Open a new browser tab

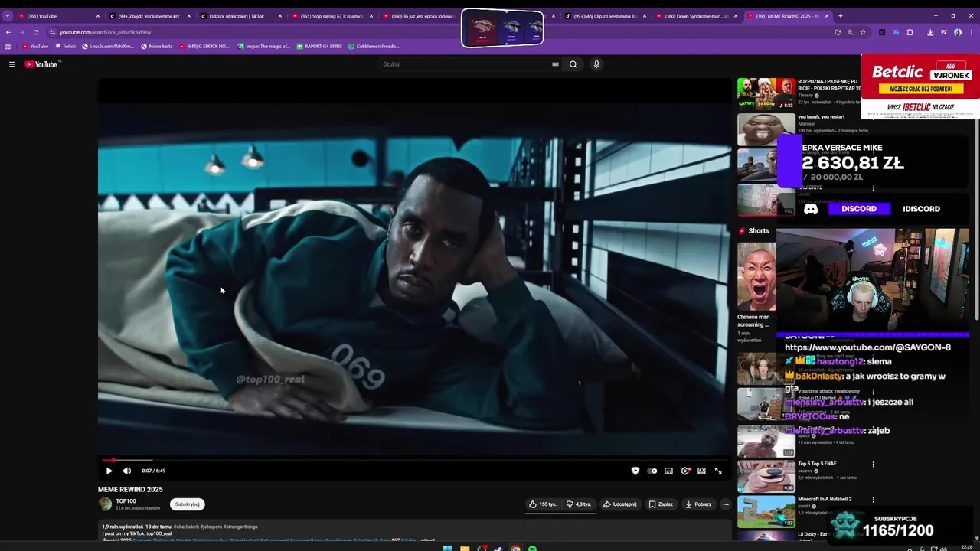click(841, 16)
